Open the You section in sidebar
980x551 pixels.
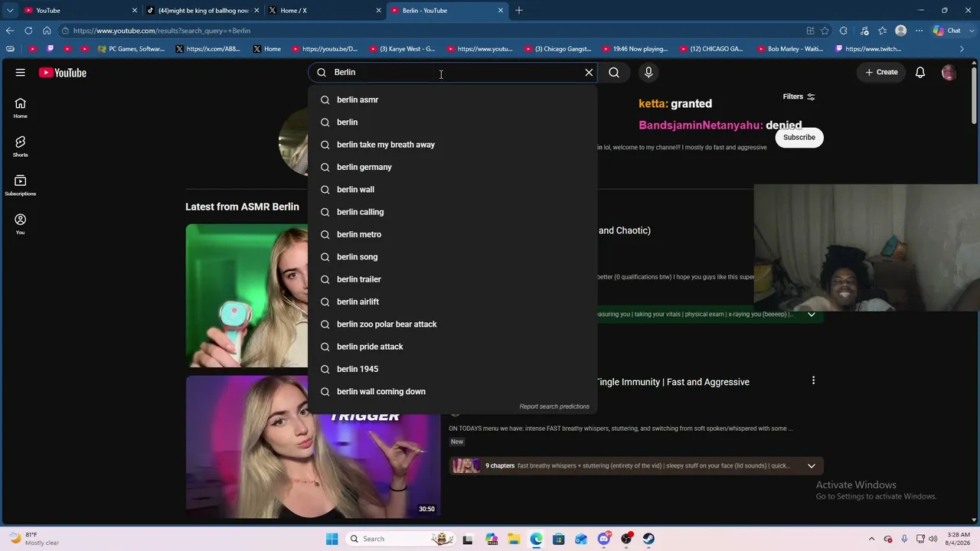[x=20, y=224]
